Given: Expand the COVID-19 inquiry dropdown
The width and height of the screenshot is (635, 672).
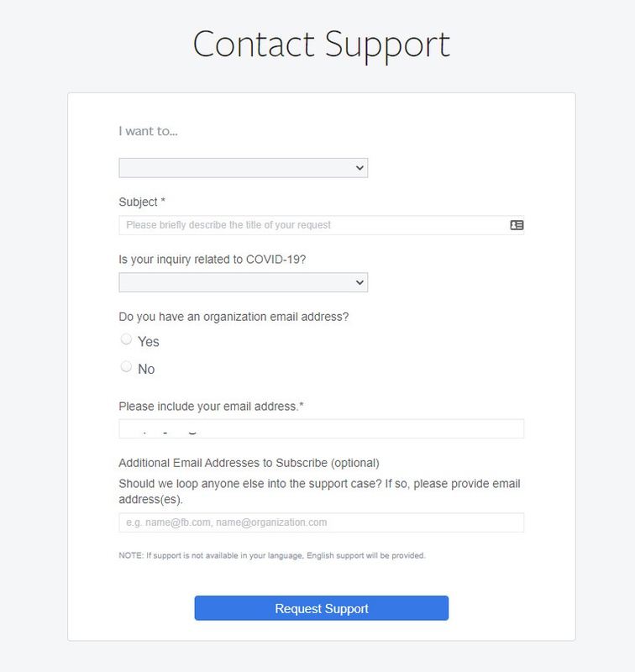Looking at the screenshot, I should (243, 282).
